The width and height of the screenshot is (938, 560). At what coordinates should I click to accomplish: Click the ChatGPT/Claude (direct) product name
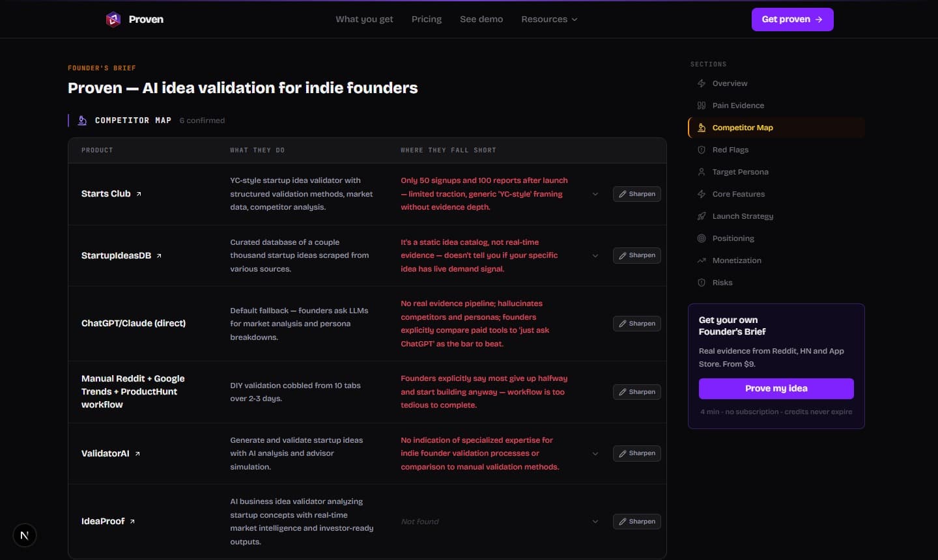(x=134, y=324)
